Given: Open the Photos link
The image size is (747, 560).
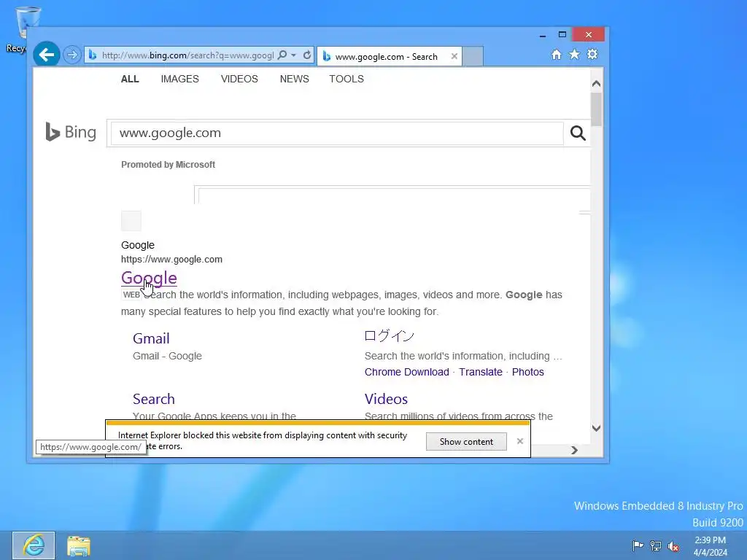Looking at the screenshot, I should coord(528,372).
